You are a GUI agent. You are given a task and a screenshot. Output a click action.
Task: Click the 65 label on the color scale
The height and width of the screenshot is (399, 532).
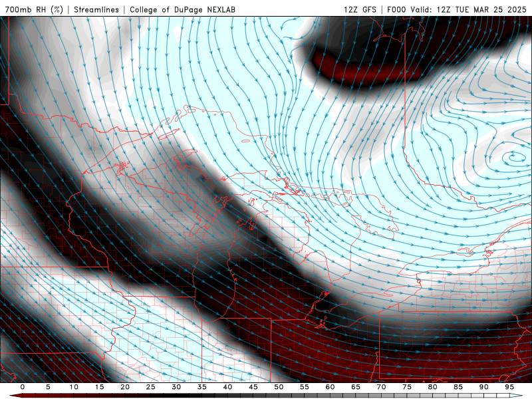click(356, 387)
